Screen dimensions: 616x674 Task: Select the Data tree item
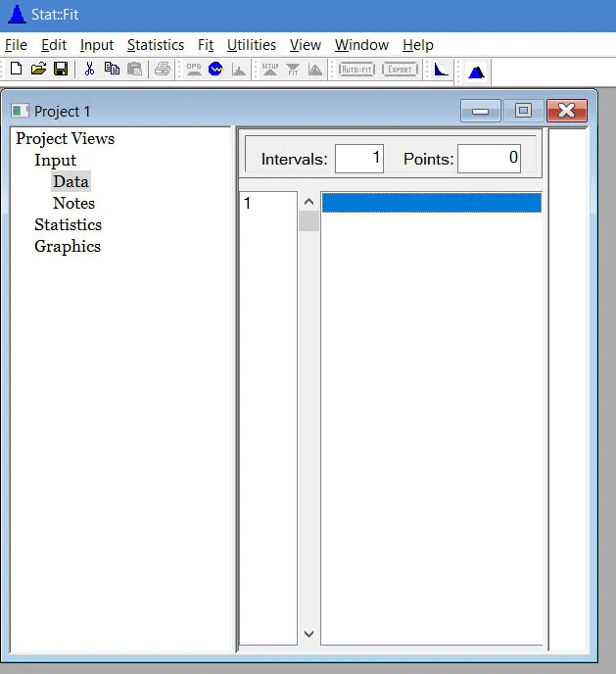tap(71, 181)
